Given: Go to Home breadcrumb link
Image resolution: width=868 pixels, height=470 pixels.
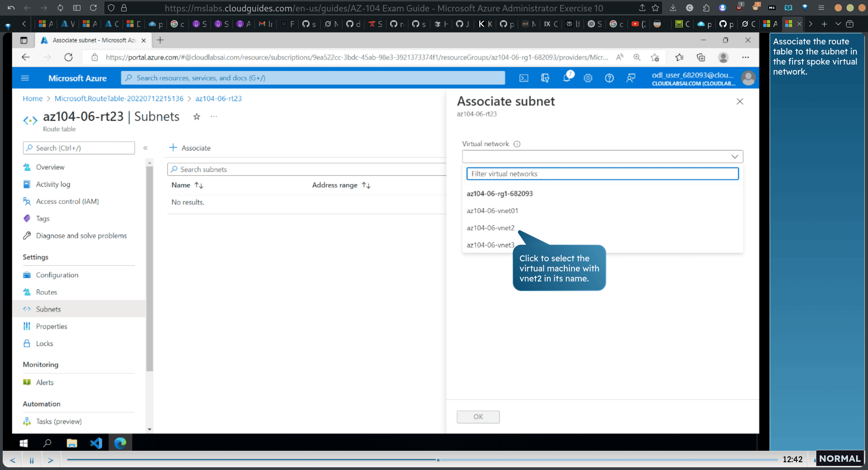Looking at the screenshot, I should [32, 98].
